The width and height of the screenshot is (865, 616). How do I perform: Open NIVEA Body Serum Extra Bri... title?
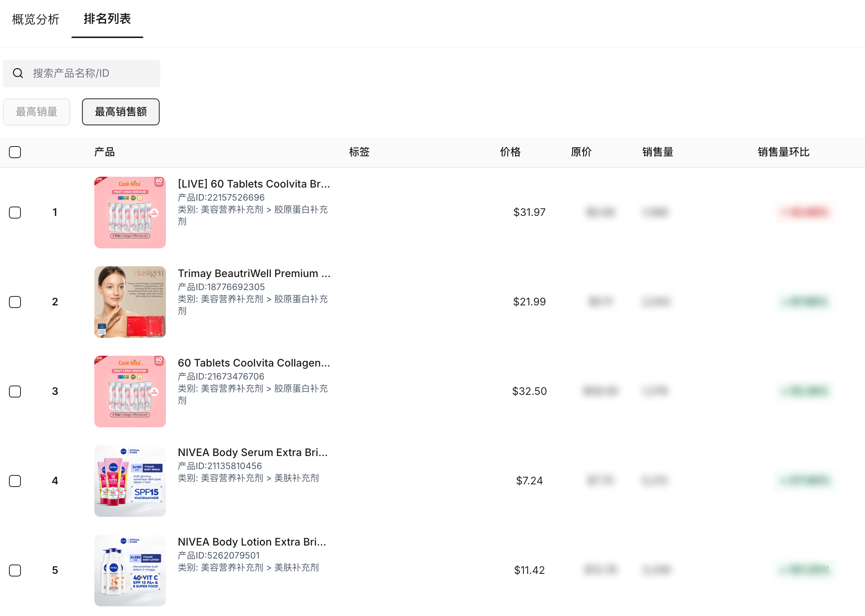coord(253,453)
